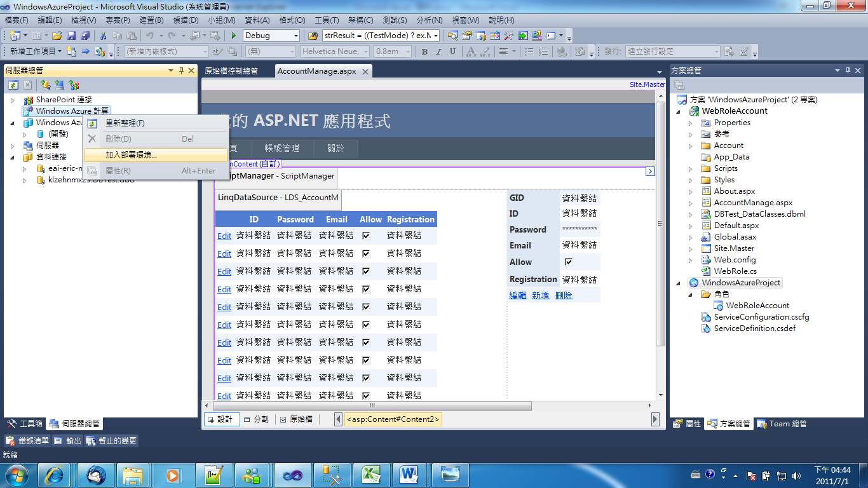Open Internet Explorer from the taskbar

pos(55,475)
